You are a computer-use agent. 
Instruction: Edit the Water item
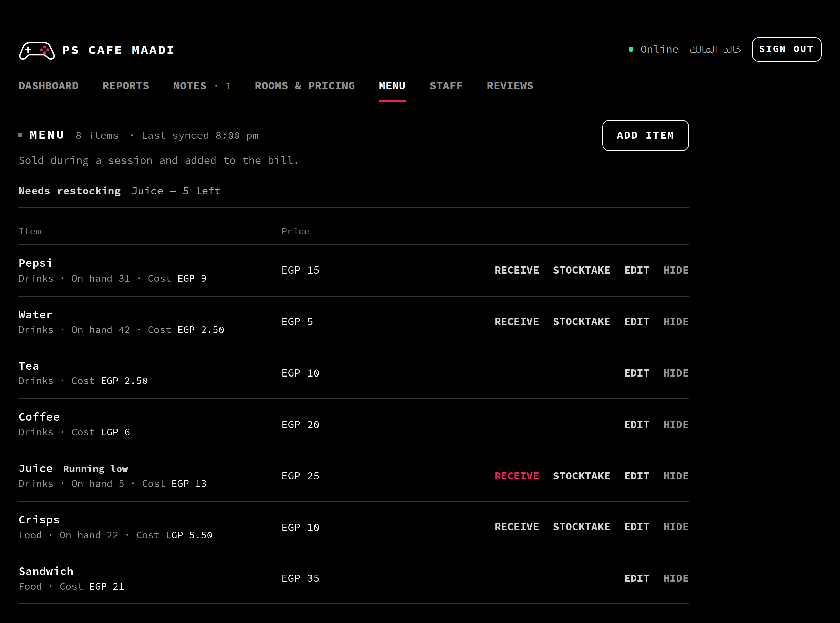pos(637,322)
